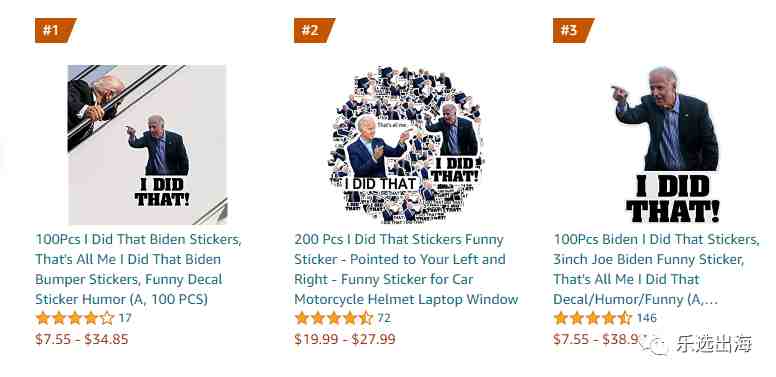Click the star rating of product #2
Image resolution: width=776 pixels, height=377 pixels.
[334, 318]
